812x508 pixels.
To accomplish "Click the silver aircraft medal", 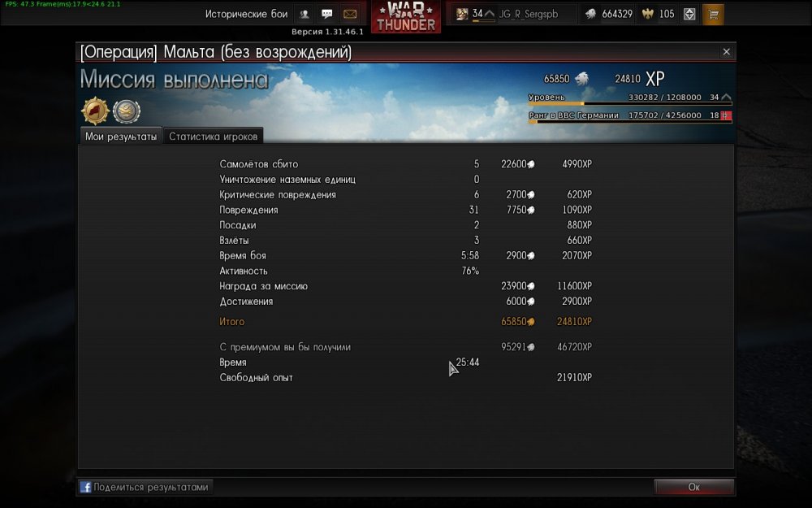I will (x=127, y=111).
